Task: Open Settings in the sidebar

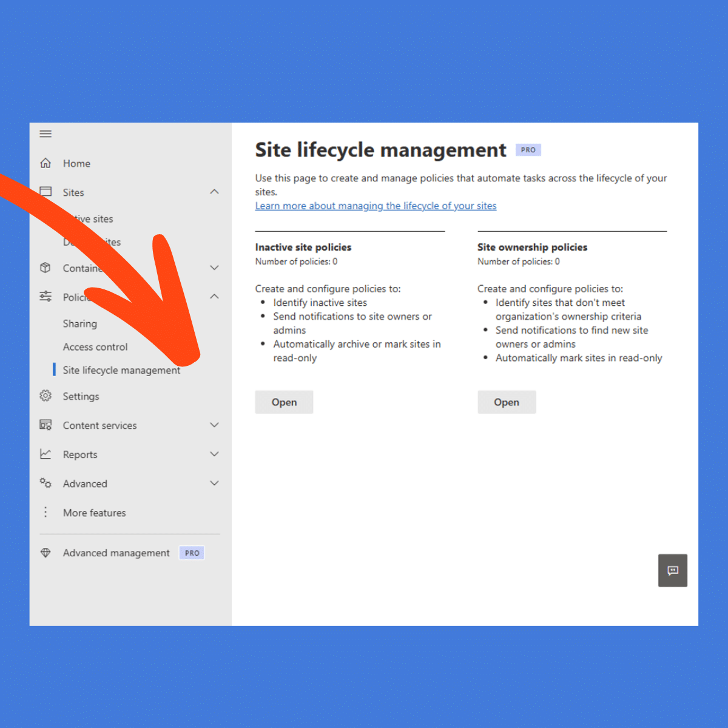Action: point(81,396)
